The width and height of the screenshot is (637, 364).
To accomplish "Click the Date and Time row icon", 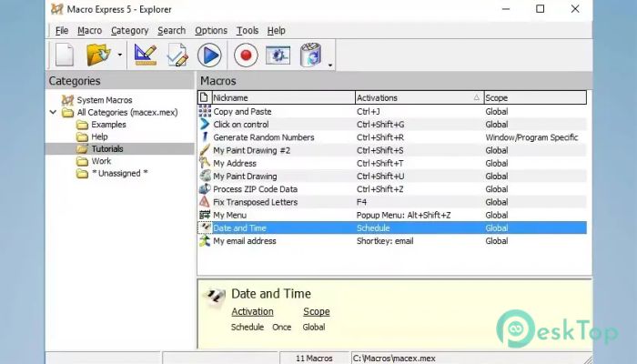I will [205, 227].
